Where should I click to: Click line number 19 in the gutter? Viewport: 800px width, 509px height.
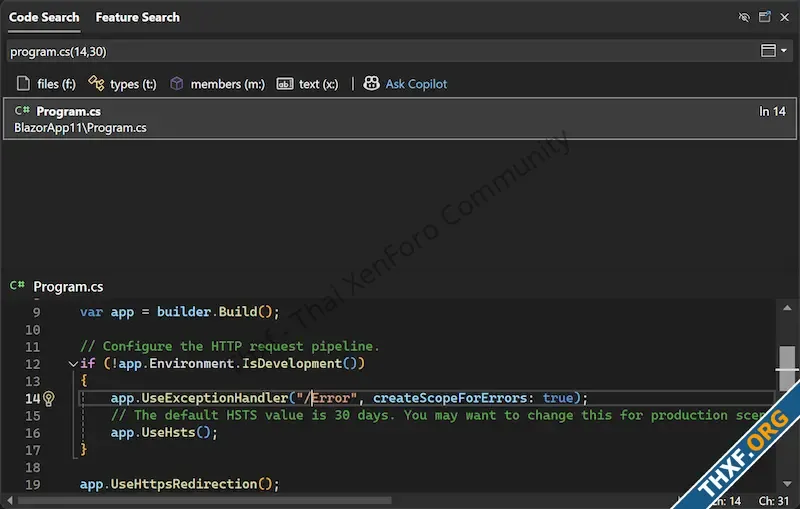tap(33, 485)
